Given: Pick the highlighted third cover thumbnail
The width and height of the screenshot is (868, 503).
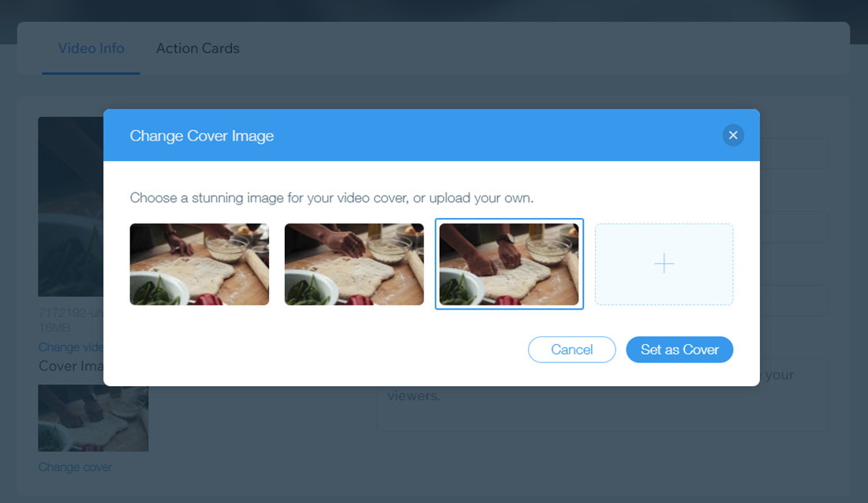Looking at the screenshot, I should pyautogui.click(x=509, y=264).
